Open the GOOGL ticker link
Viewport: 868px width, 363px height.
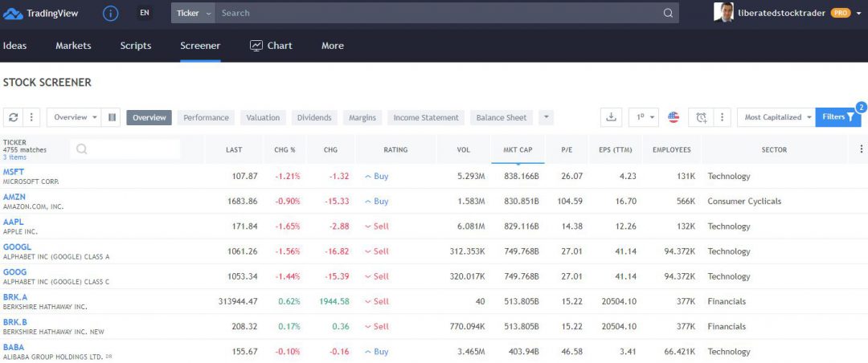coord(17,247)
